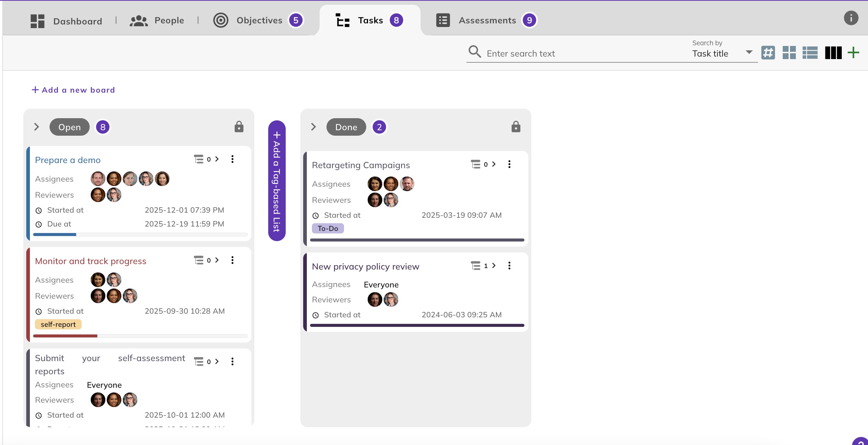Expand subtasks of New privacy policy review
The height and width of the screenshot is (445, 868).
pyautogui.click(x=494, y=266)
